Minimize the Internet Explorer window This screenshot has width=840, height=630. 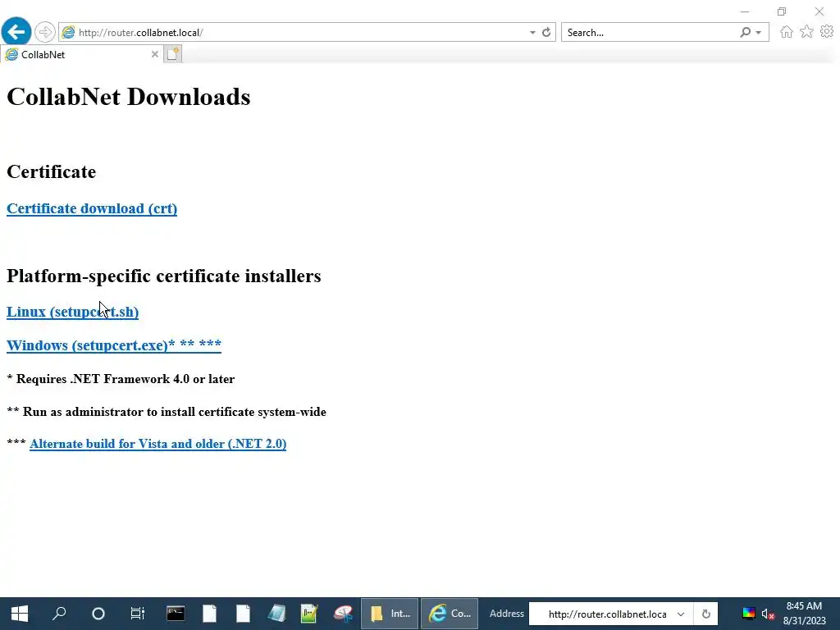[x=745, y=11]
